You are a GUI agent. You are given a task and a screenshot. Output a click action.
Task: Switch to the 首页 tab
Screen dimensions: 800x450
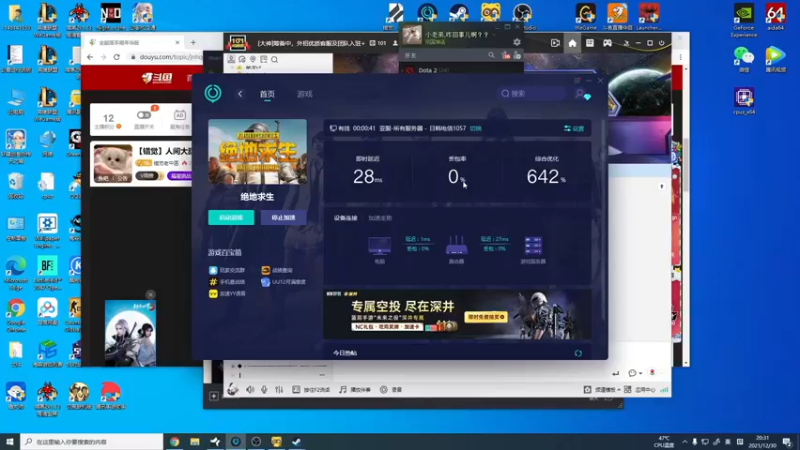tap(267, 94)
